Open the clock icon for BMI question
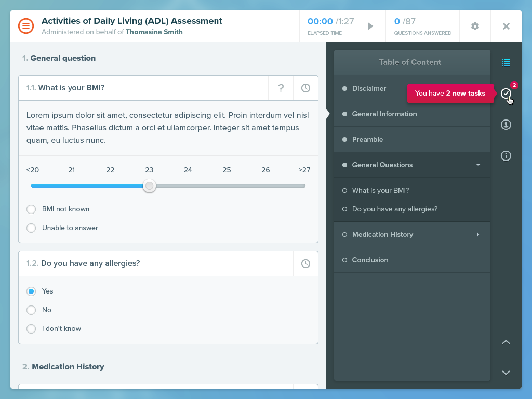The width and height of the screenshot is (532, 399). pyautogui.click(x=305, y=88)
